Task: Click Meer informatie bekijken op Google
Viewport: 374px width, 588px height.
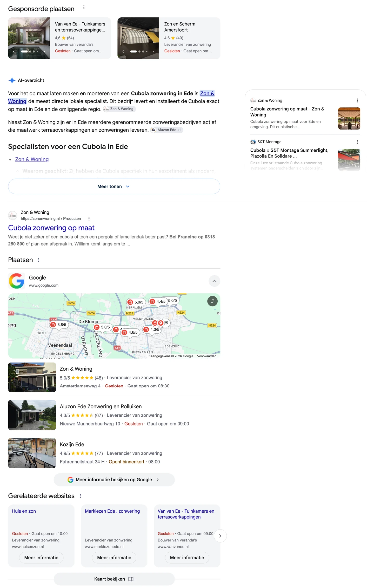Action: (114, 480)
